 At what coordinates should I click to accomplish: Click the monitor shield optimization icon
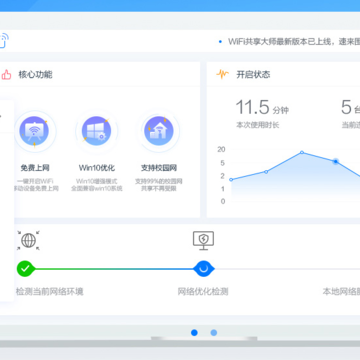pyautogui.click(x=203, y=241)
